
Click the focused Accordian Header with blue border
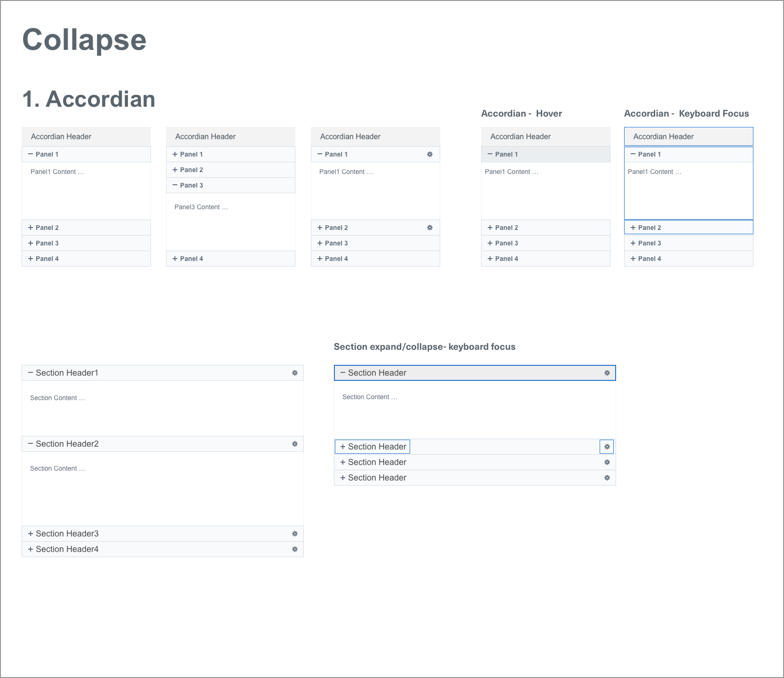click(688, 136)
